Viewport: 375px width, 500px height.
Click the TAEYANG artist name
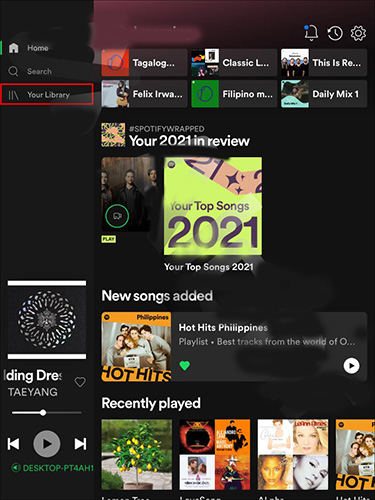pos(33,392)
